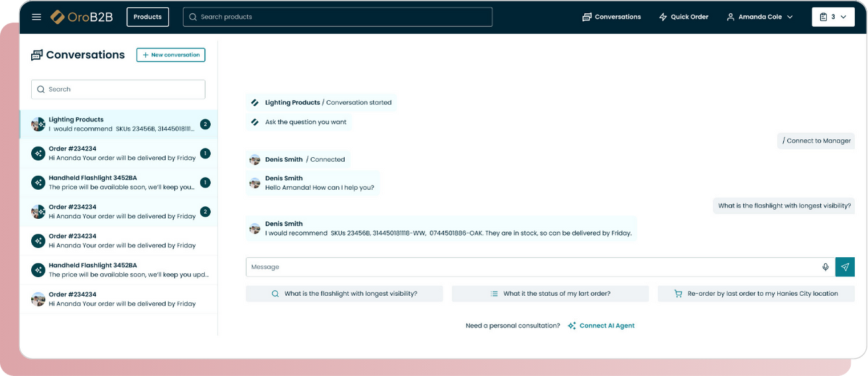The height and width of the screenshot is (376, 868).
Task: Open the hamburger menu icon
Action: [36, 17]
